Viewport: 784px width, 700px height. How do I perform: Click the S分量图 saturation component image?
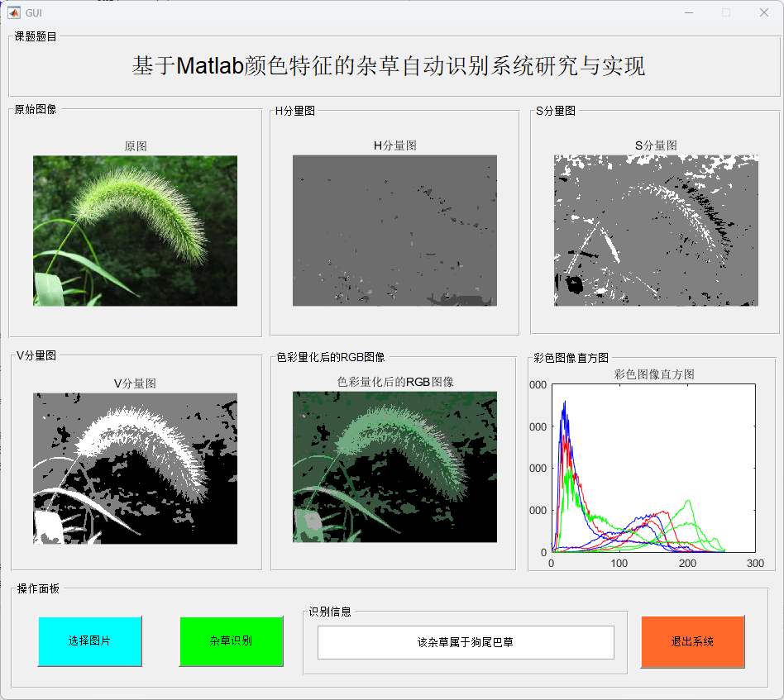pyautogui.click(x=656, y=231)
